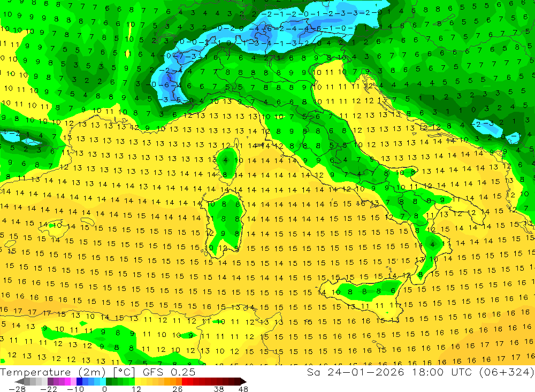Click the dark purple swatch above '-22'
This screenshot has height=392, width=535.
point(50,381)
